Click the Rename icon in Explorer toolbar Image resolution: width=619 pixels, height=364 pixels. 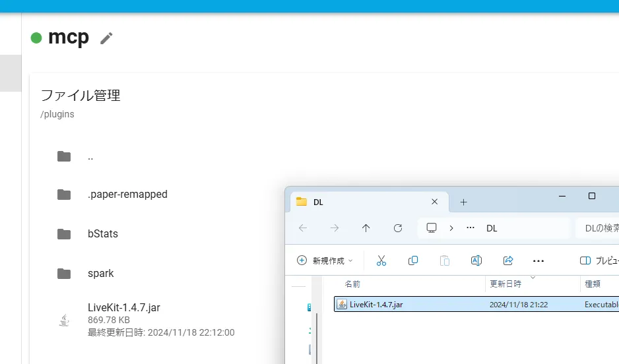(476, 260)
